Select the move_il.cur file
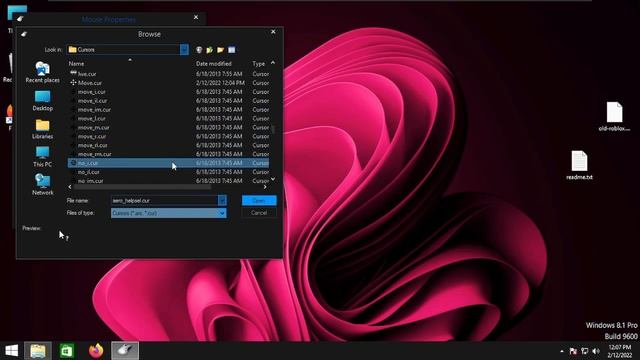Viewport: 640px width, 360px height. [x=92, y=101]
